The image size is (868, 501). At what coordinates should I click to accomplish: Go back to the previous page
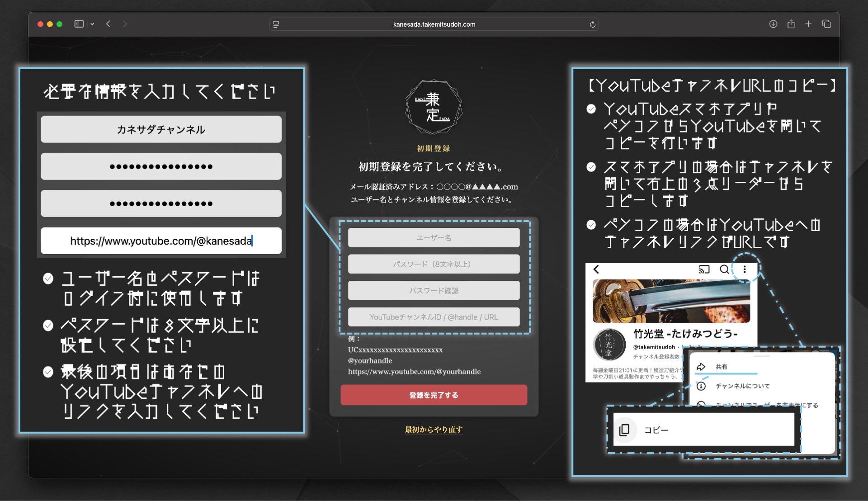108,24
